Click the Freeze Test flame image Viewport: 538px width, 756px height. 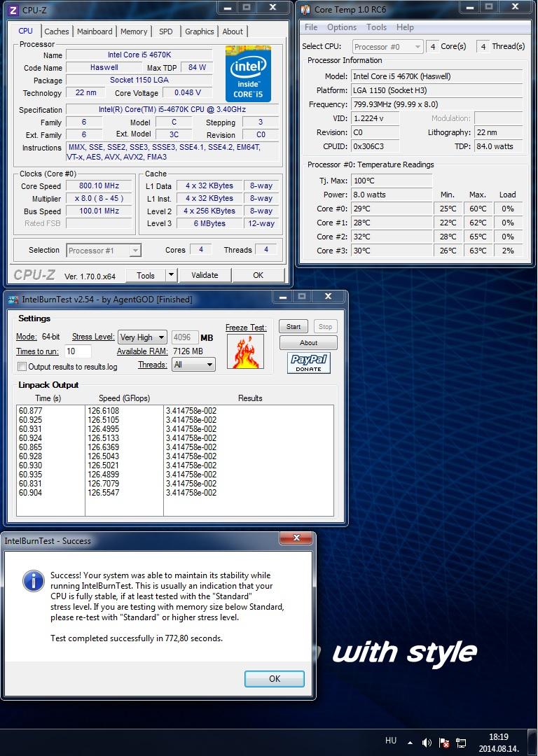(x=246, y=351)
